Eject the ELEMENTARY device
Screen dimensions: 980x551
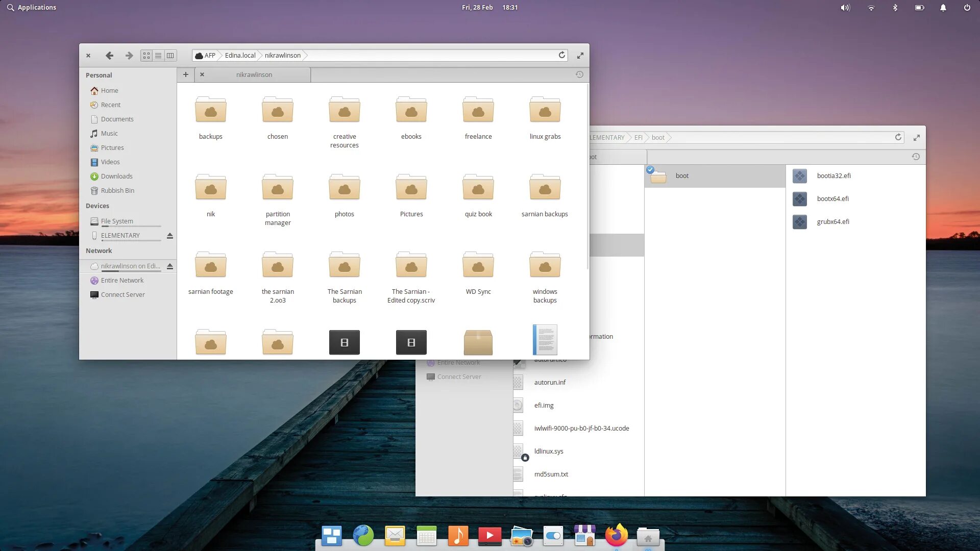(x=170, y=236)
